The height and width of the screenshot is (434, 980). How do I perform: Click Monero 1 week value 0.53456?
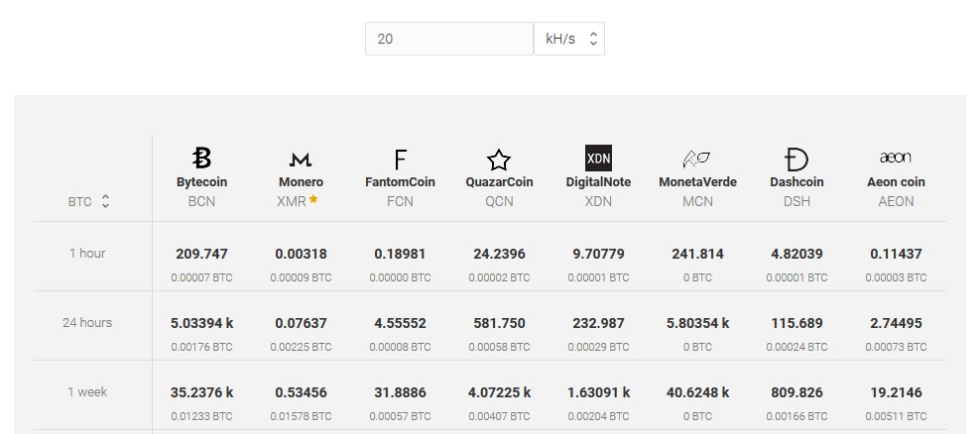point(301,392)
